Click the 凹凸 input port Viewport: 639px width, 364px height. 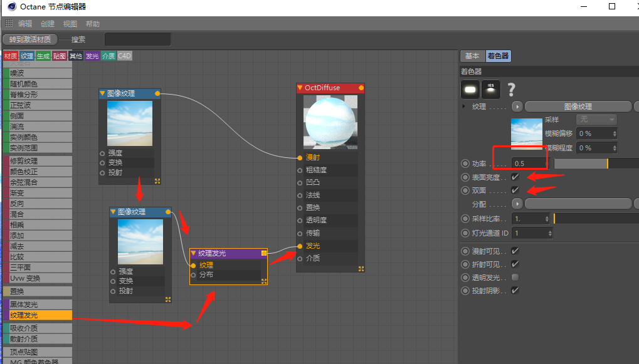pyautogui.click(x=300, y=183)
